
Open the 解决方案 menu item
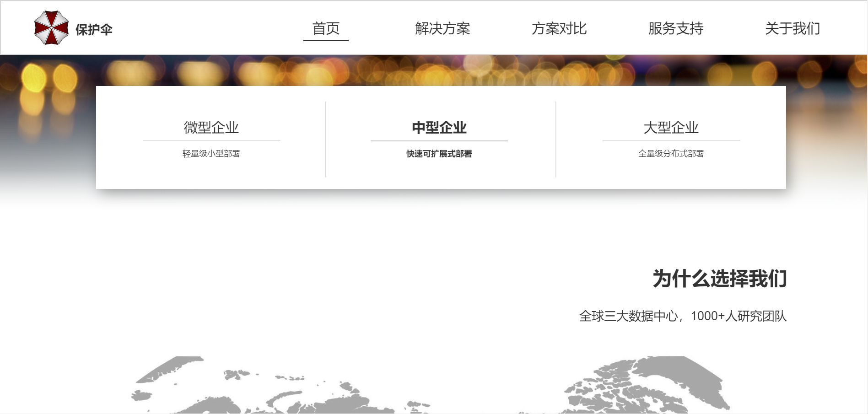pos(442,28)
